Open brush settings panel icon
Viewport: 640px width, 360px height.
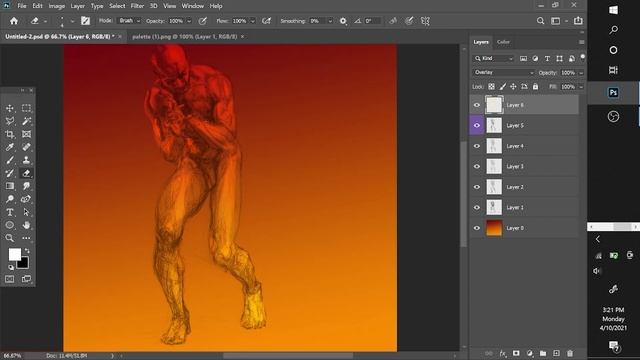[85, 21]
